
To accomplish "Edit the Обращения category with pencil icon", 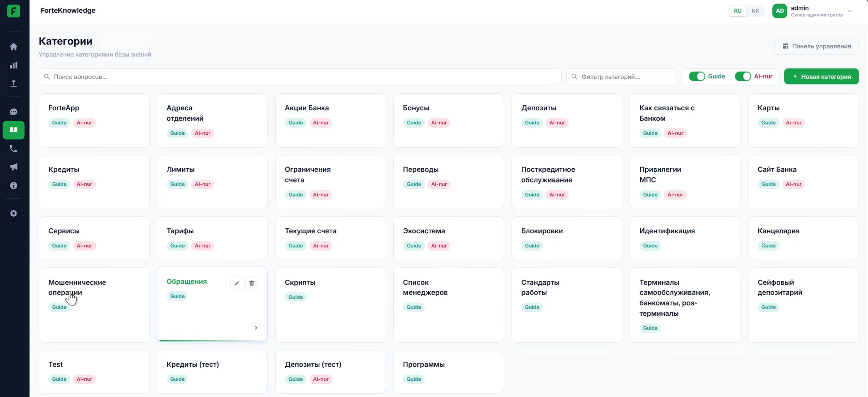I will [x=237, y=283].
